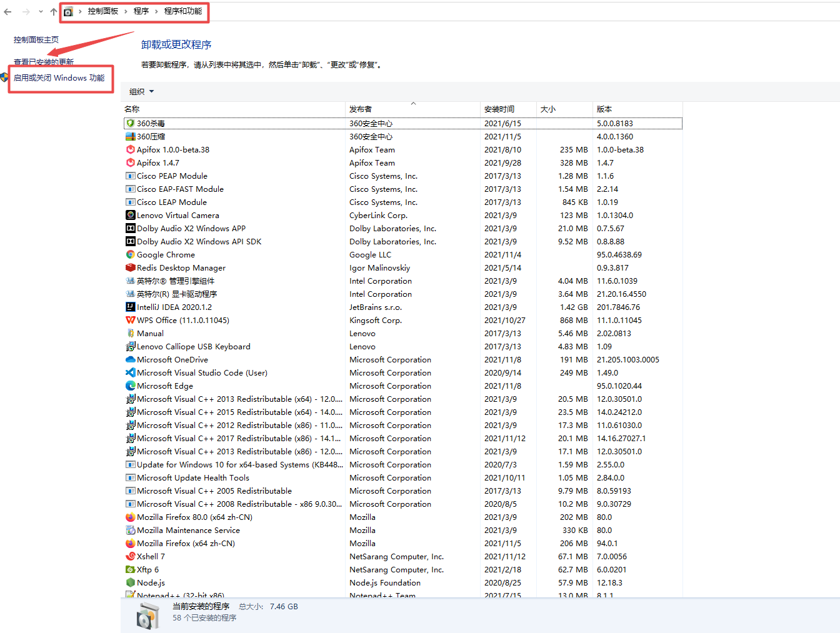The width and height of the screenshot is (840, 633).
Task: Sort list by 安装时间 column header
Action: tap(508, 109)
